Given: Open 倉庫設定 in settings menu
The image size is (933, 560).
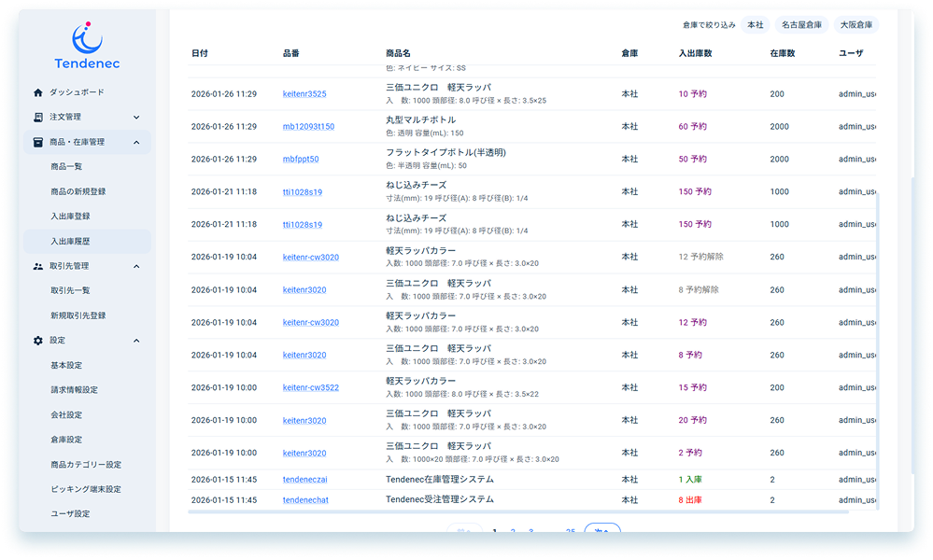Looking at the screenshot, I should 66,439.
